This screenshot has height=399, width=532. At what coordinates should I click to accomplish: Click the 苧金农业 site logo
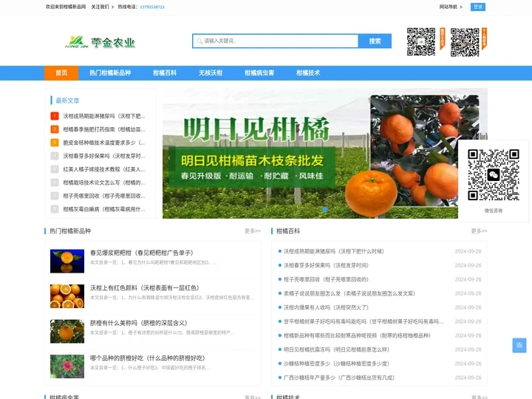tap(100, 42)
